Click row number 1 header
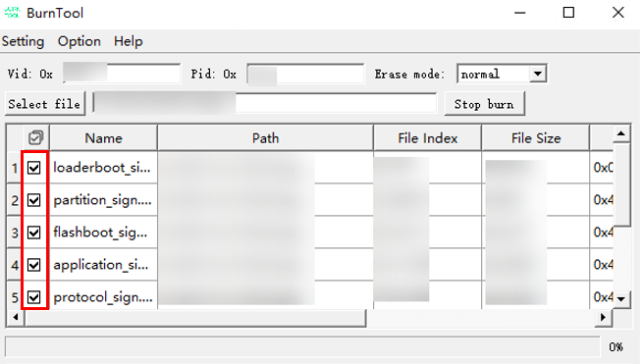 (x=15, y=168)
